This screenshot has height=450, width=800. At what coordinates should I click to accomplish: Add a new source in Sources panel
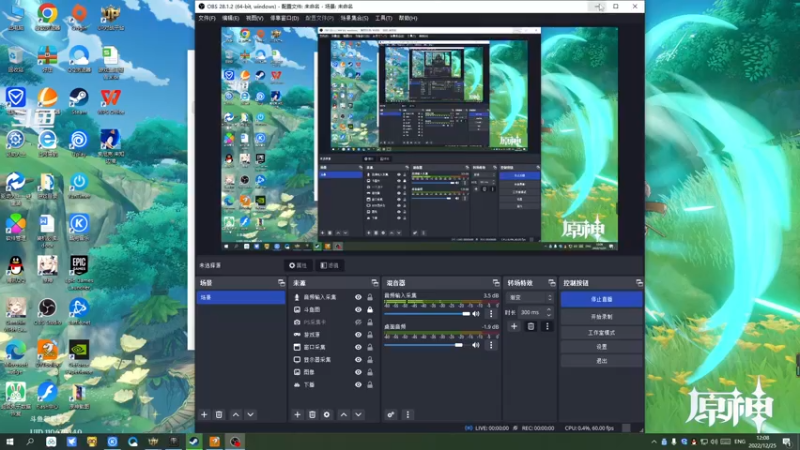pos(297,415)
